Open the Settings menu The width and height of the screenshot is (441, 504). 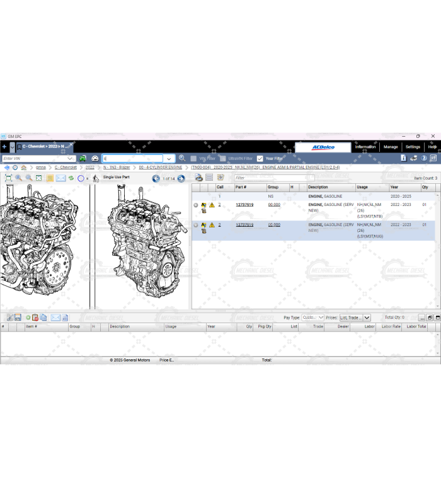click(x=413, y=147)
